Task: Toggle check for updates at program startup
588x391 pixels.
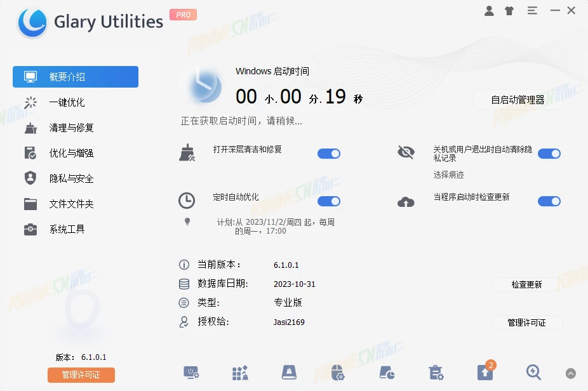Action: tap(549, 201)
